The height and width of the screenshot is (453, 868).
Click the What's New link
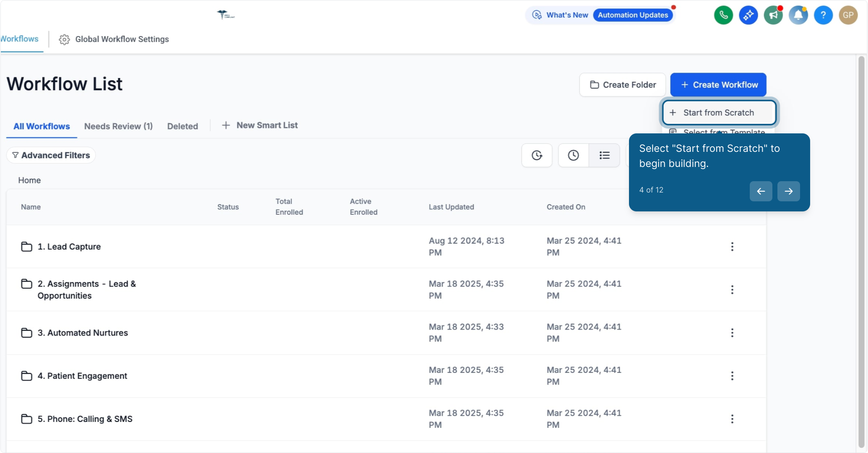point(567,15)
